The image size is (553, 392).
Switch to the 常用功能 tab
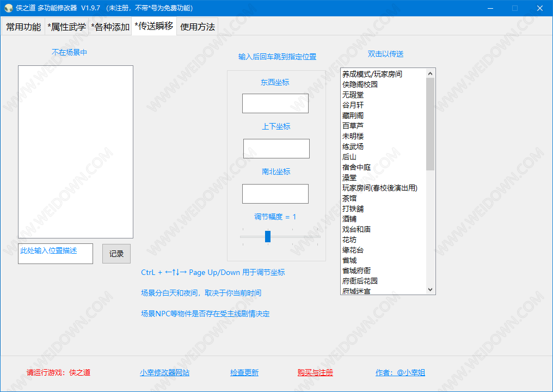pyautogui.click(x=23, y=27)
